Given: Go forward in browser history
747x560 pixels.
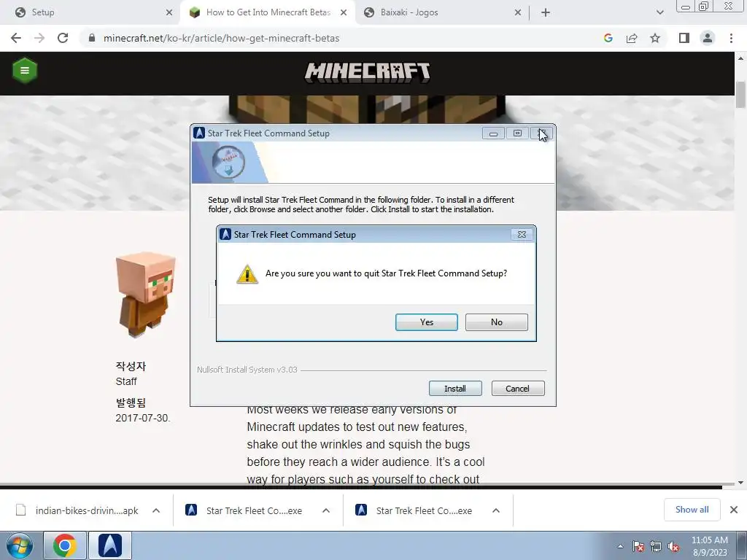Looking at the screenshot, I should [x=39, y=38].
